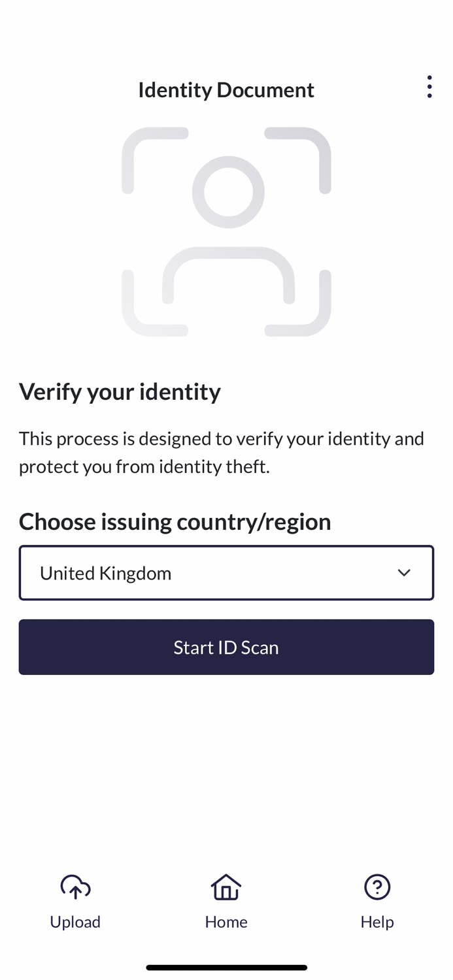Go to the Home tab label
This screenshot has height=980, width=453.
click(x=226, y=922)
